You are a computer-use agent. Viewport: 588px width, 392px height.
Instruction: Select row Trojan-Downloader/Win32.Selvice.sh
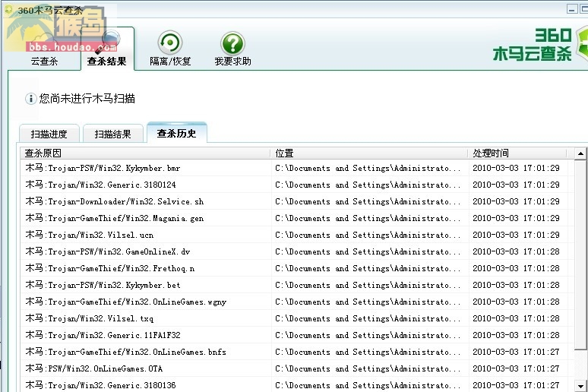click(297, 201)
